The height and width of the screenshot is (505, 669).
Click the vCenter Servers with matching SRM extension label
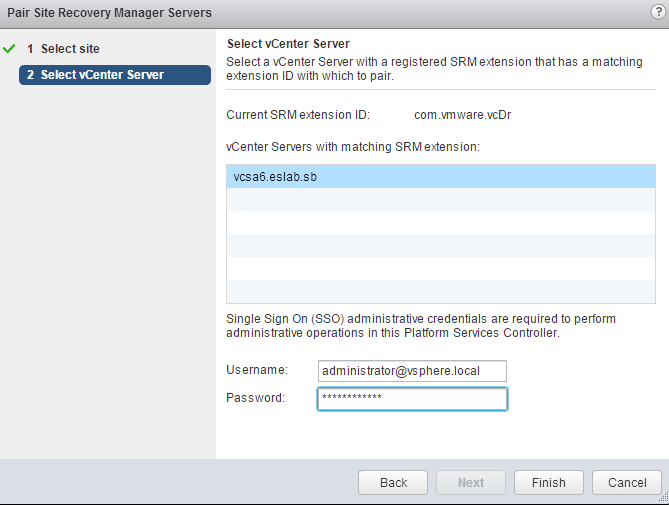click(x=353, y=147)
